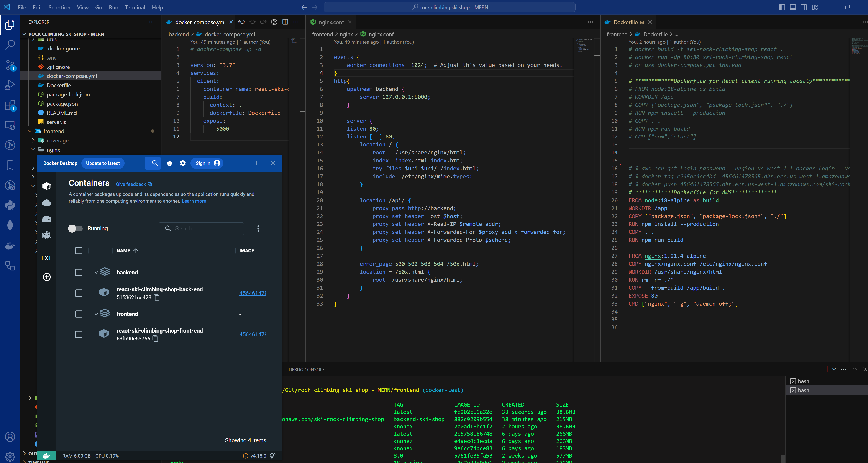Click Docker Desktop search icon
Image resolution: width=868 pixels, height=463 pixels.
(x=155, y=163)
